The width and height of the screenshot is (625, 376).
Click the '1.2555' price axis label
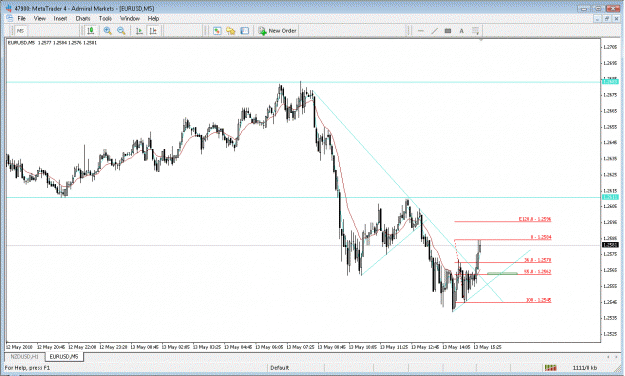tap(610, 286)
